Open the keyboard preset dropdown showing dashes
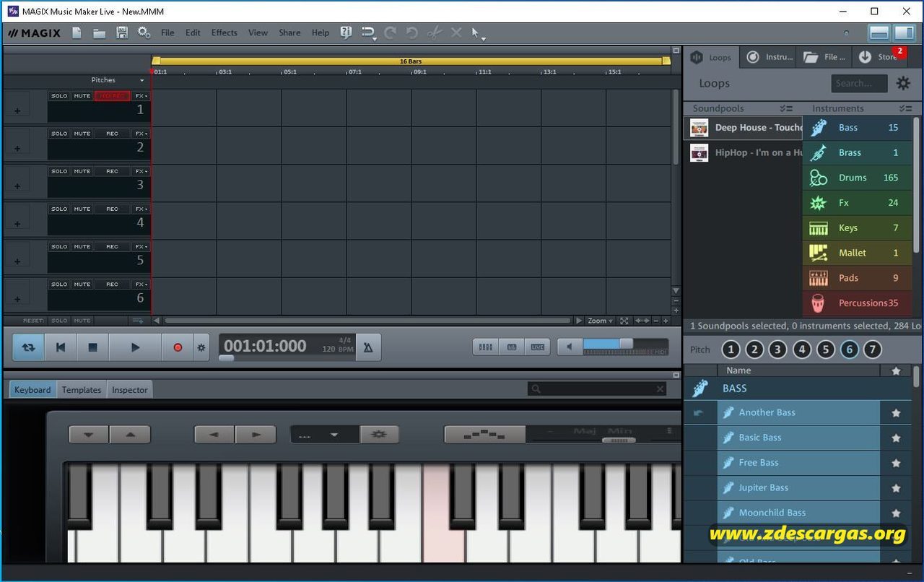The height and width of the screenshot is (582, 924). click(325, 435)
